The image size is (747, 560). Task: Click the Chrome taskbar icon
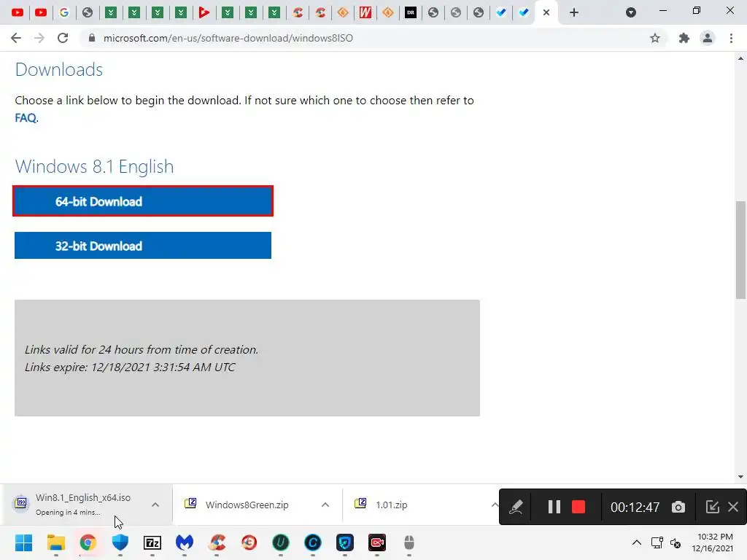pos(88,542)
